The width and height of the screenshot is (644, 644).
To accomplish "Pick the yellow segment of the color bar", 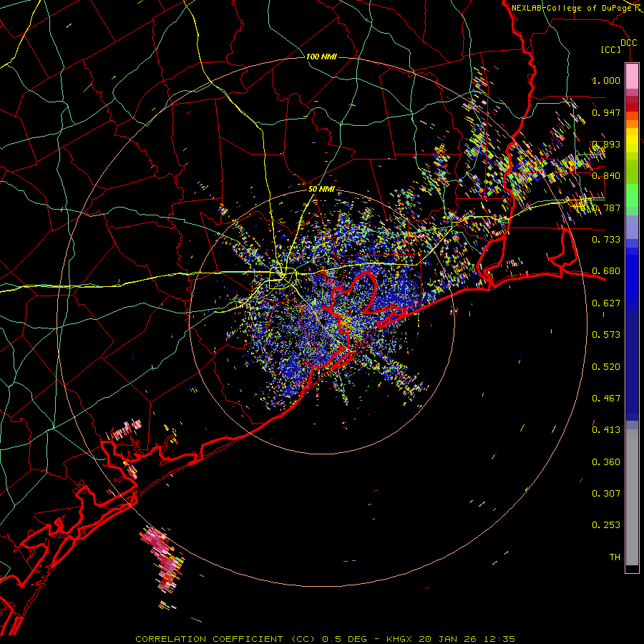I will click(x=632, y=141).
